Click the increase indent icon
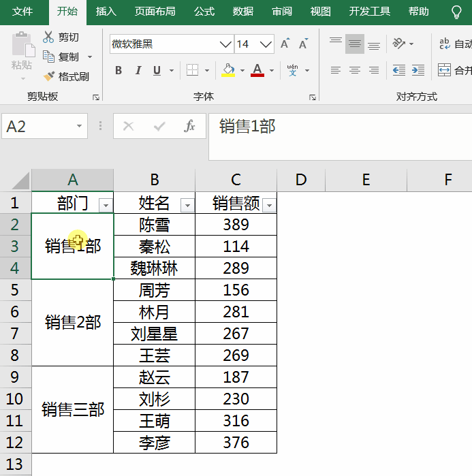The image size is (472, 476). click(418, 70)
